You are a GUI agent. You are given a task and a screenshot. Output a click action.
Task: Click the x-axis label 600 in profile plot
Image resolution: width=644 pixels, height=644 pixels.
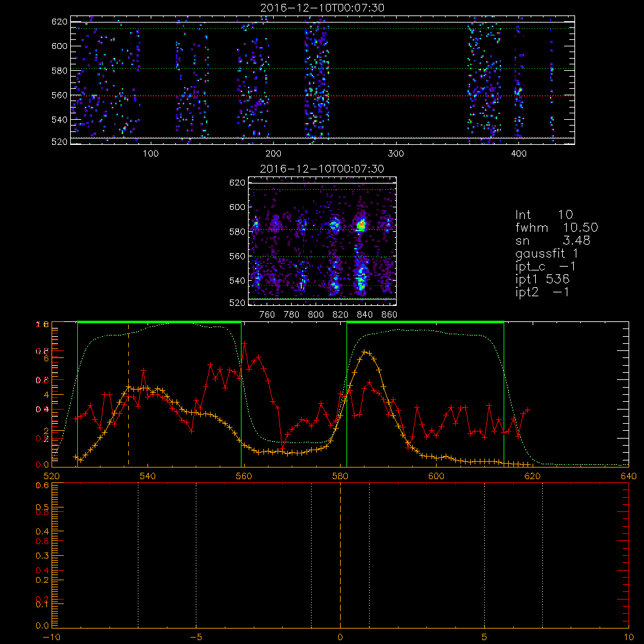coord(436,477)
